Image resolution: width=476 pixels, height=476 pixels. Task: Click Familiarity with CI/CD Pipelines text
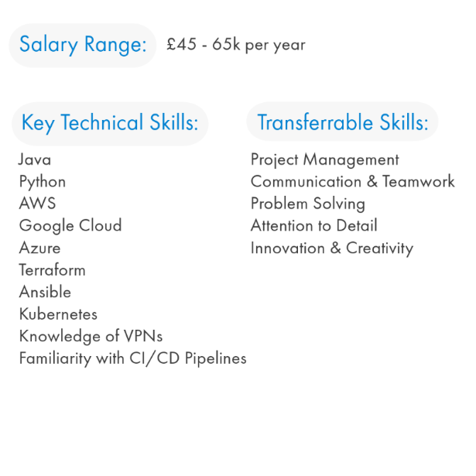point(132,358)
